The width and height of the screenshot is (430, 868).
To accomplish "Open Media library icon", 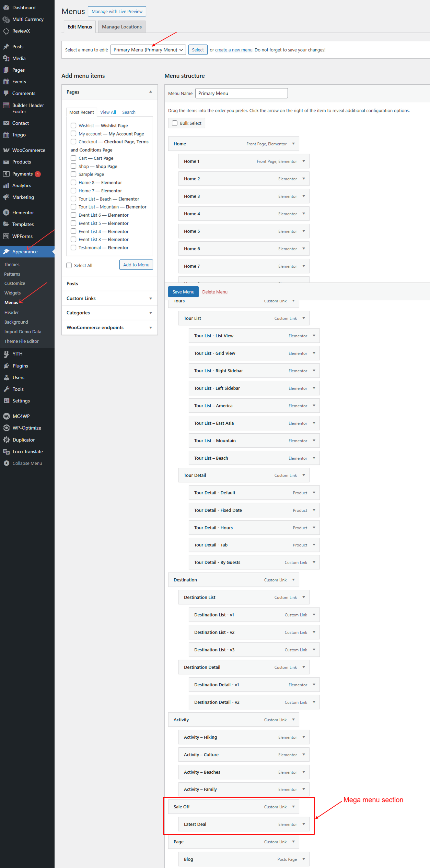I will (x=6, y=58).
